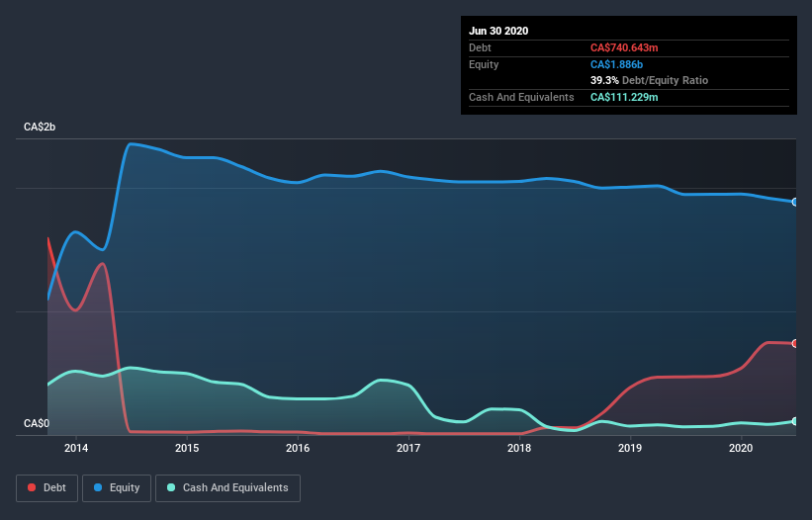Click the CA$0 y-axis label
The width and height of the screenshot is (812, 520).
[x=37, y=423]
